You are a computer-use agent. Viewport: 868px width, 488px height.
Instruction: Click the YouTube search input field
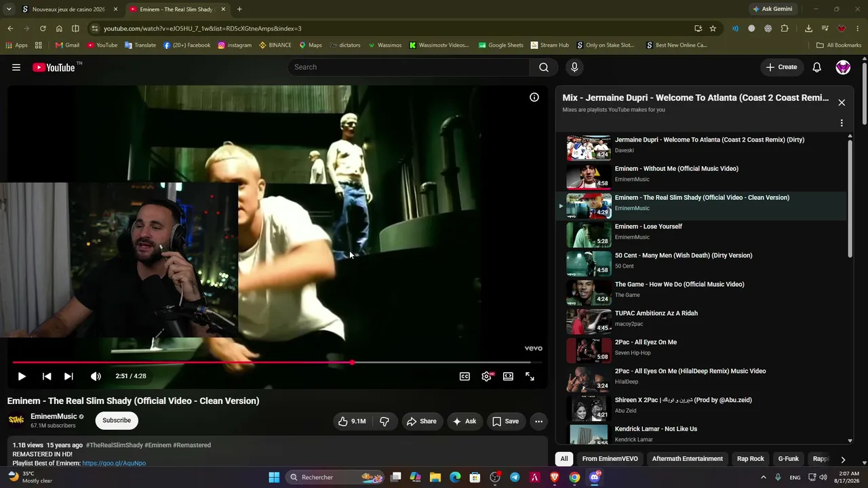(409, 67)
